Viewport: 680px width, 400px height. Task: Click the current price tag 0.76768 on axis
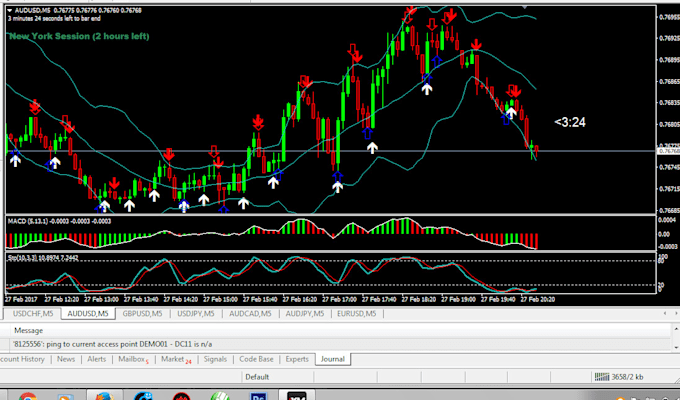(669, 151)
